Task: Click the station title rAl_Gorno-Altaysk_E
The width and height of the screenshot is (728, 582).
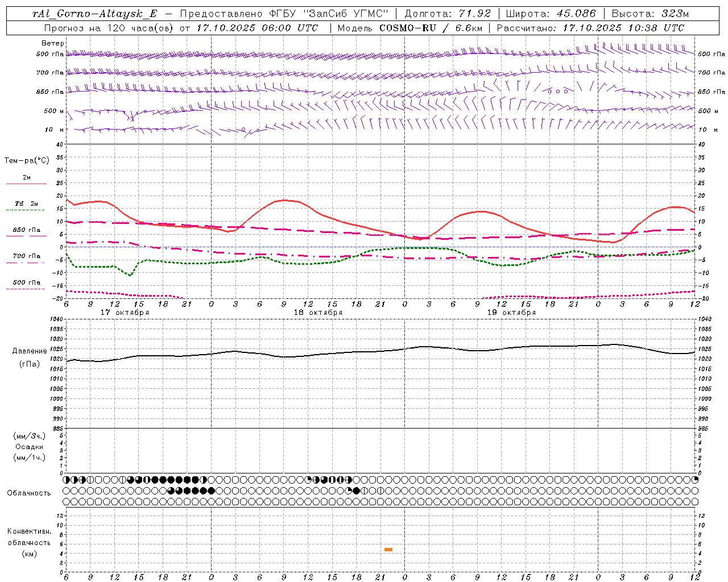Action: coord(94,14)
